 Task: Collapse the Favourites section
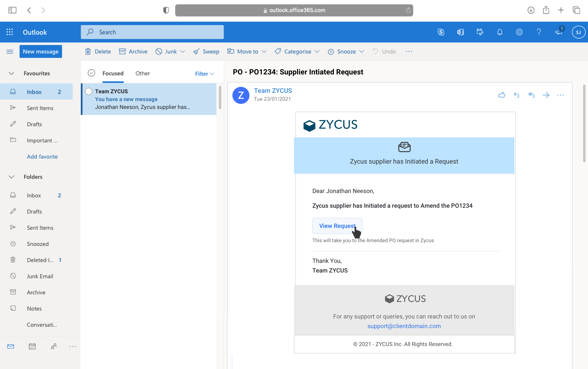(11, 73)
